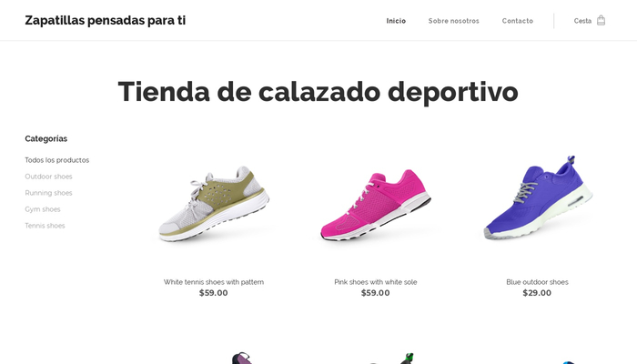Click the site title Zapatillas pensadas para ti
The height and width of the screenshot is (364, 637).
(106, 20)
